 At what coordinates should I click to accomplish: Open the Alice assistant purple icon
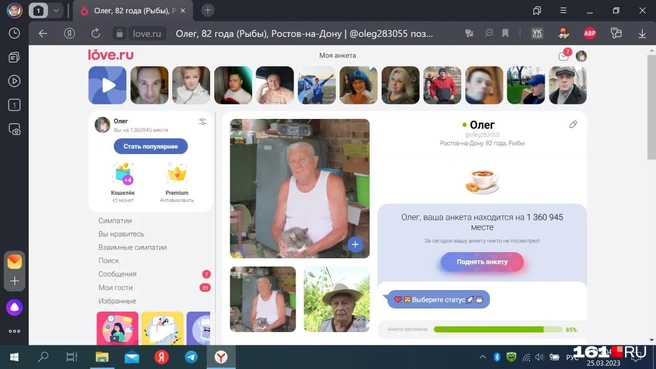pyautogui.click(x=14, y=308)
